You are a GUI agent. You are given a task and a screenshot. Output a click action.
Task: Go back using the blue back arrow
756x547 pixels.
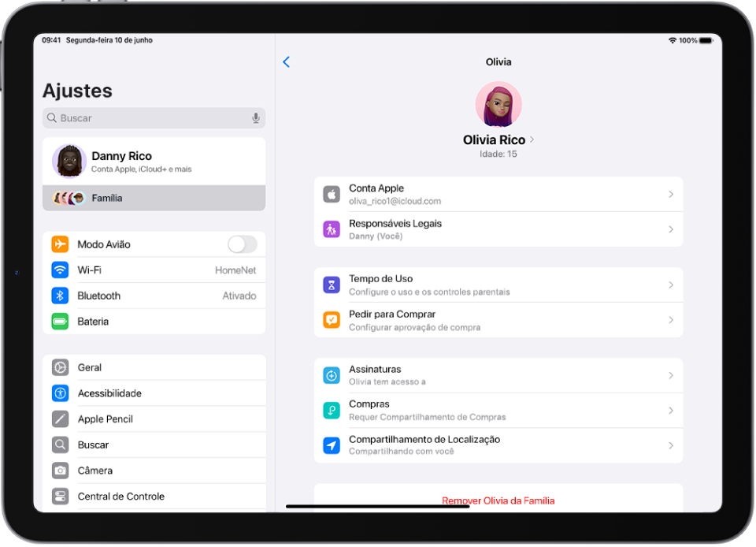pos(286,61)
